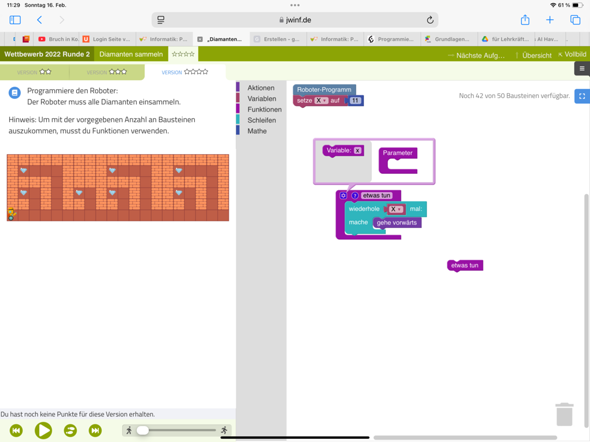The image size is (590, 442).
Task: Click the trash can in workspace
Action: pyautogui.click(x=564, y=415)
